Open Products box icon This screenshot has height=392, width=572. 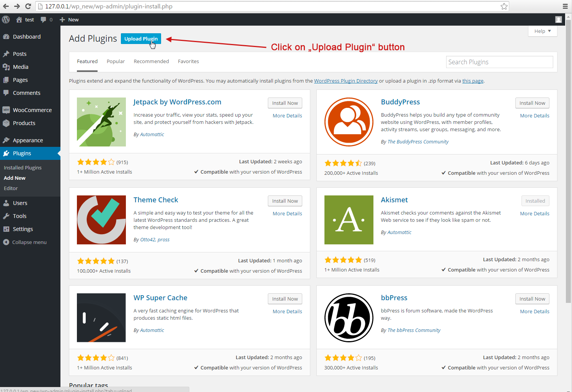[6, 123]
